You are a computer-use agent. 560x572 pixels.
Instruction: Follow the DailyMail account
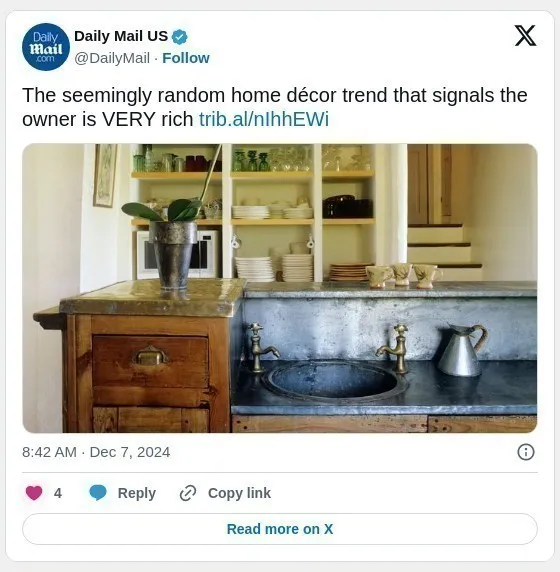coord(186,58)
